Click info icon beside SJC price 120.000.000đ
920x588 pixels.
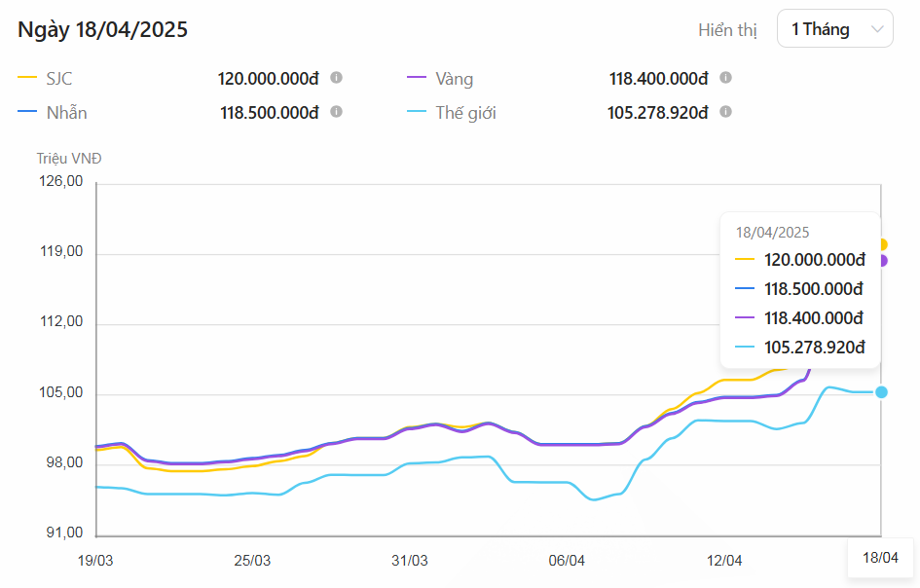tap(336, 78)
